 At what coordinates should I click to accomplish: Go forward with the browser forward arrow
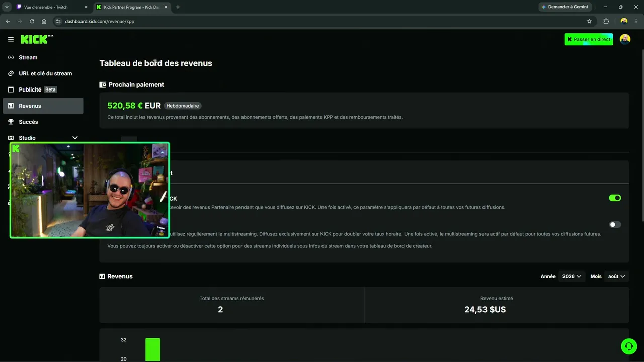coord(20,21)
